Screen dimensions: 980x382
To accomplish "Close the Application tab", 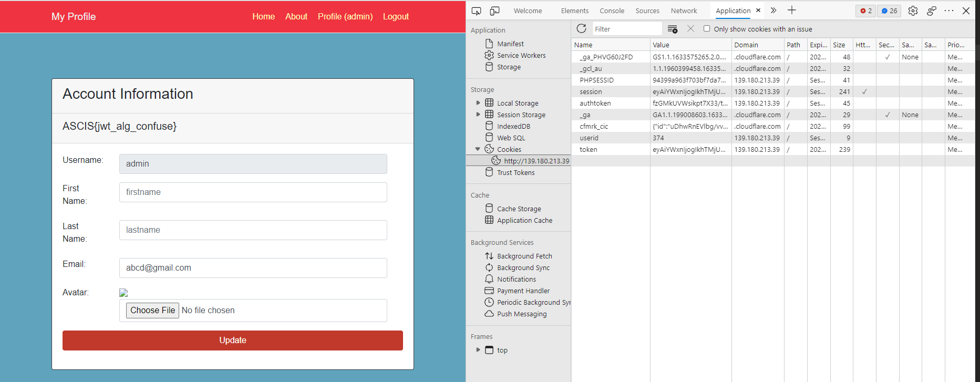I will click(758, 10).
